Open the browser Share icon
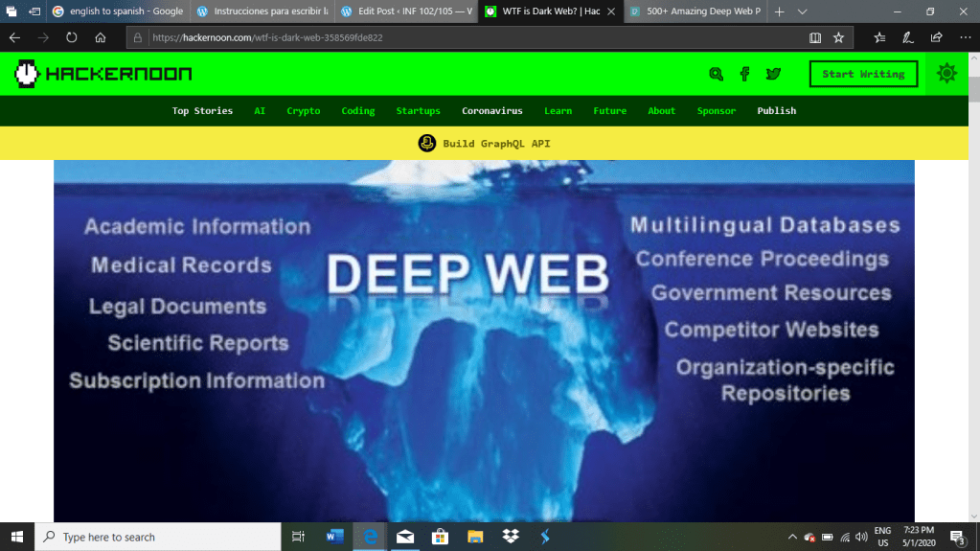 click(936, 38)
